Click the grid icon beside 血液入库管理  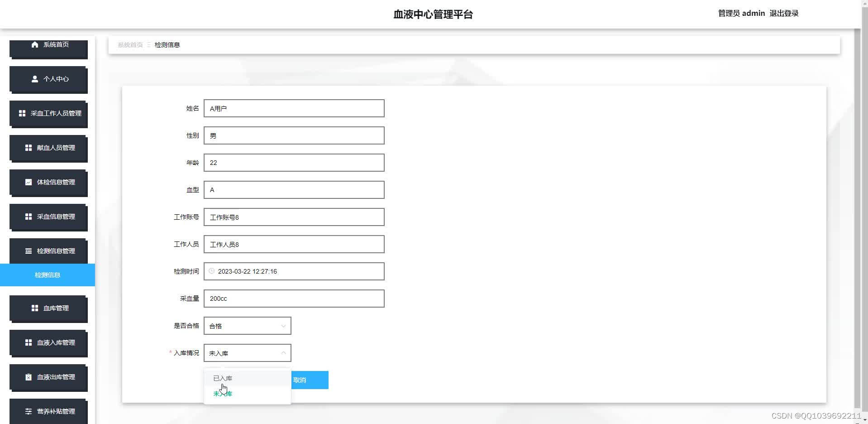pos(29,342)
